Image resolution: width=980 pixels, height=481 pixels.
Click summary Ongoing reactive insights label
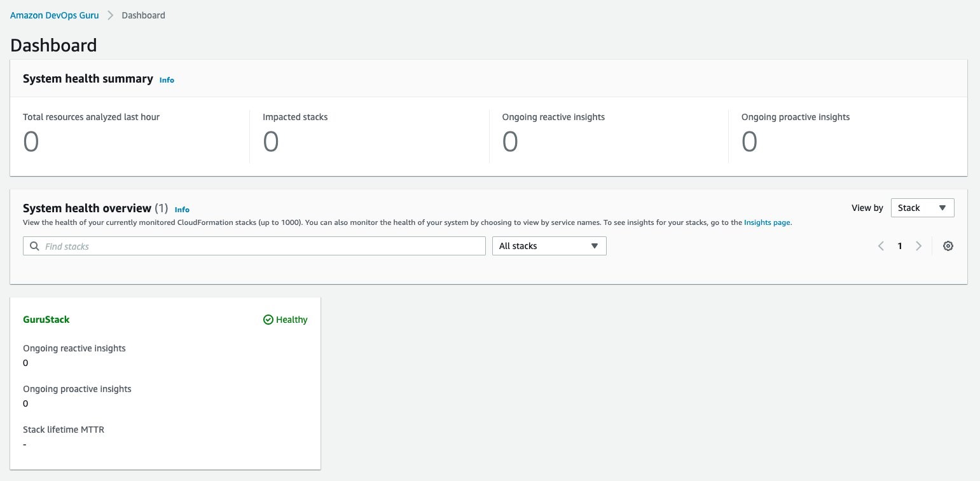[x=553, y=117]
